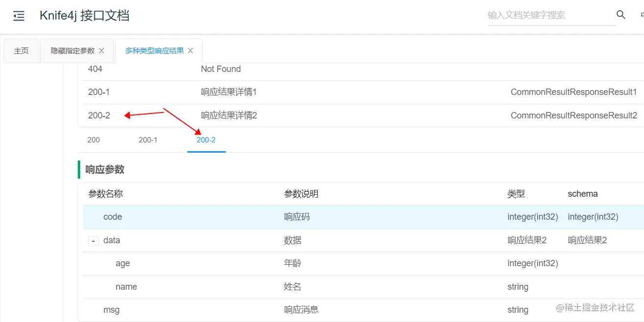The height and width of the screenshot is (322, 644).
Task: Open the 200 response tab
Action: (93, 140)
